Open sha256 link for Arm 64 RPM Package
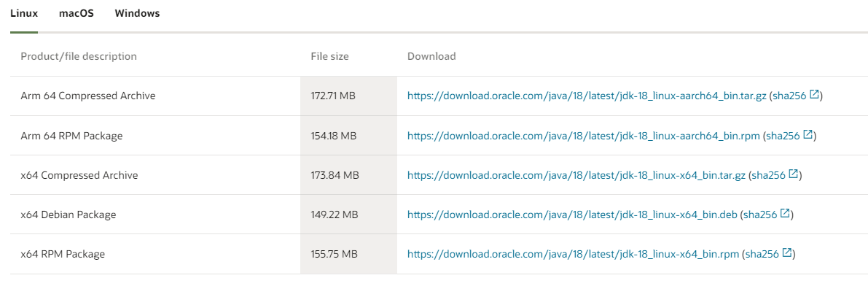This screenshot has width=868, height=305. pos(783,136)
